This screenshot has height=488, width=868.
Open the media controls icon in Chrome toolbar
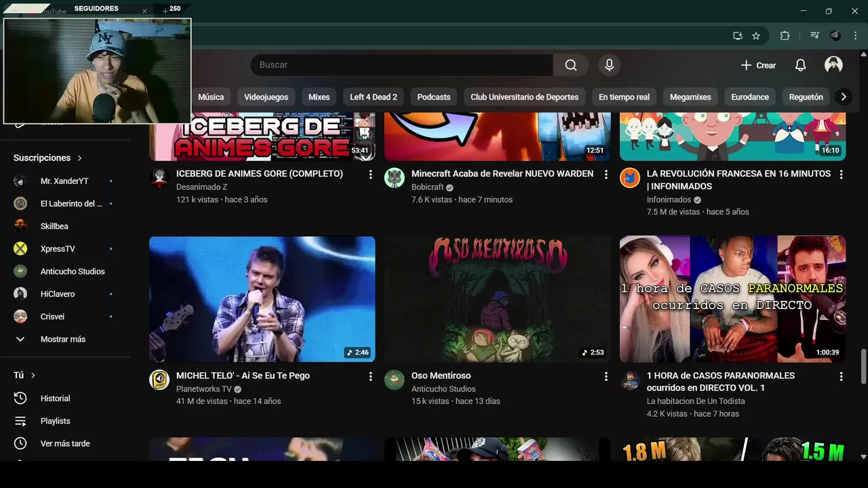[814, 36]
